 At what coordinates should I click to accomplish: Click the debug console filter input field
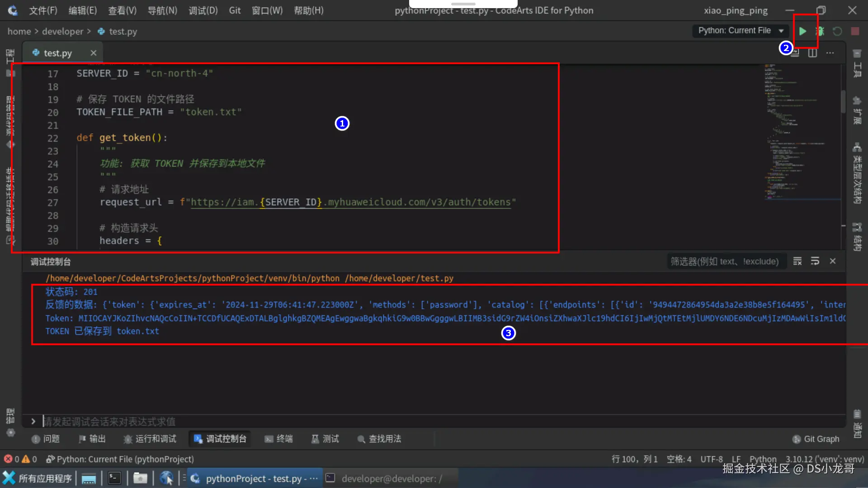[x=726, y=261]
